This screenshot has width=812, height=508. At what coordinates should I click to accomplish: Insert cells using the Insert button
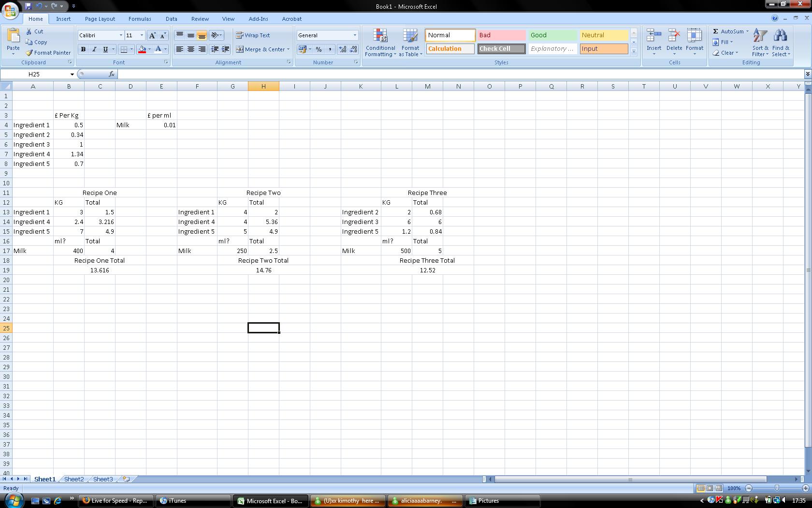click(654, 43)
